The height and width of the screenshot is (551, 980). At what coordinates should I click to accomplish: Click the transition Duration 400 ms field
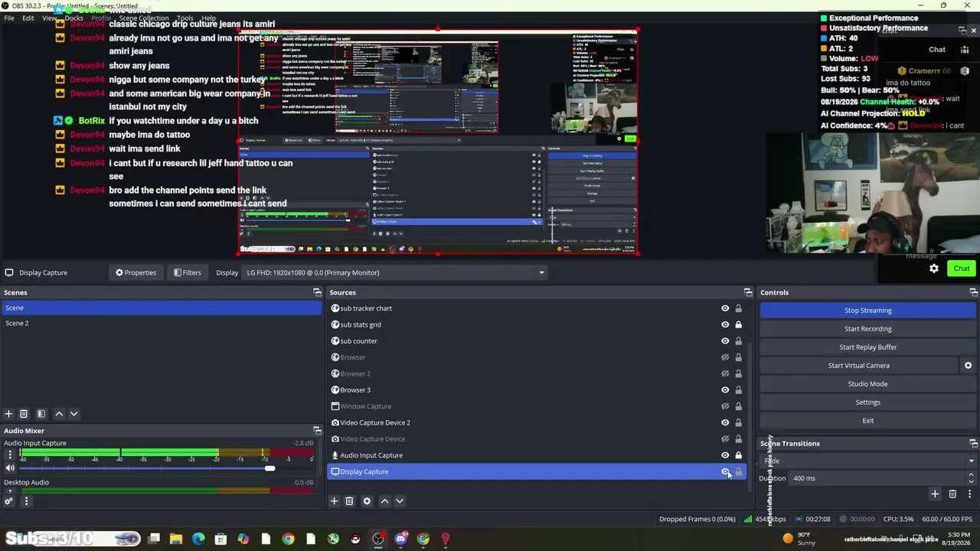[x=878, y=478]
